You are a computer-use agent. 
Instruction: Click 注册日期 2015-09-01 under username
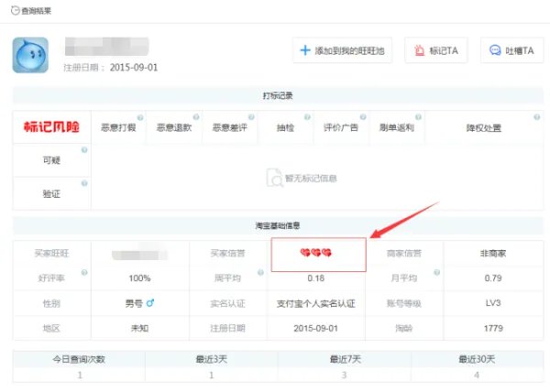[x=111, y=67]
